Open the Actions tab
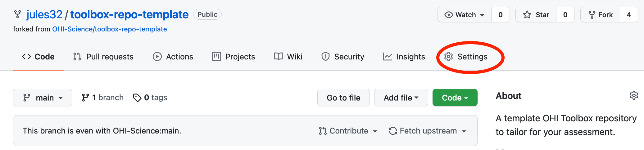 coord(173,57)
